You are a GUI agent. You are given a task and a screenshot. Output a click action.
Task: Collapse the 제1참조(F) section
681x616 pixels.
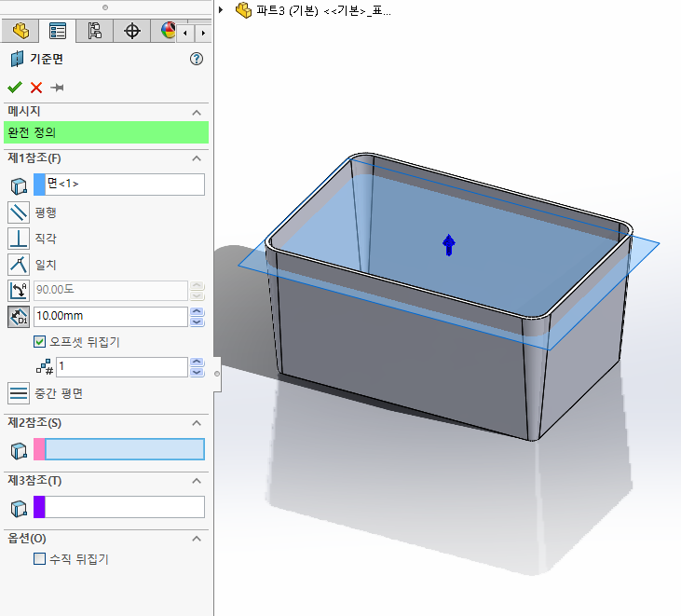tap(197, 158)
